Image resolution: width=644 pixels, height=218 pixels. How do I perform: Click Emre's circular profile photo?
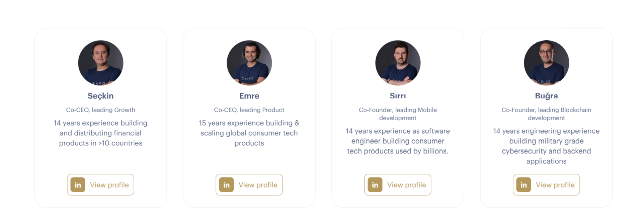[249, 63]
